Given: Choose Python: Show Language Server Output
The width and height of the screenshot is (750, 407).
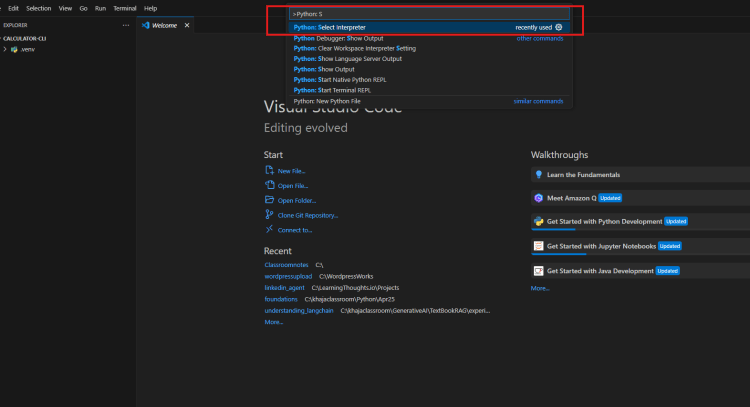Looking at the screenshot, I should 429,59.
